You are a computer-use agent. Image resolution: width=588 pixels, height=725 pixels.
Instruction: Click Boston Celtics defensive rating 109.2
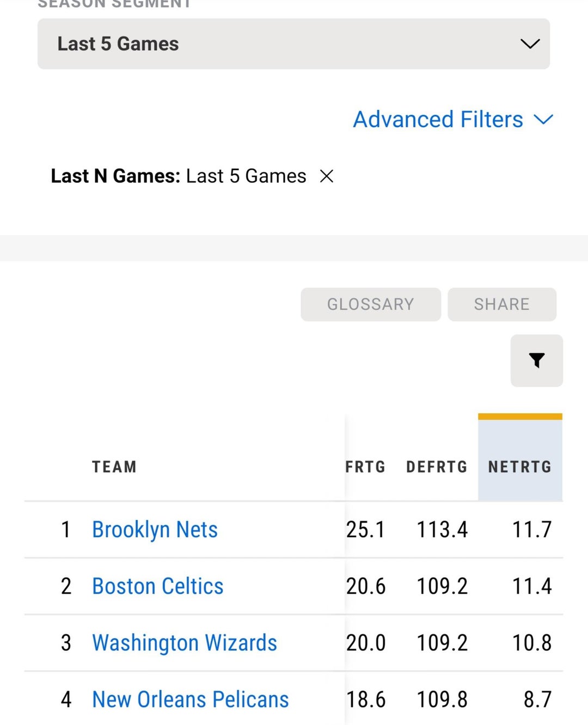[x=442, y=586]
